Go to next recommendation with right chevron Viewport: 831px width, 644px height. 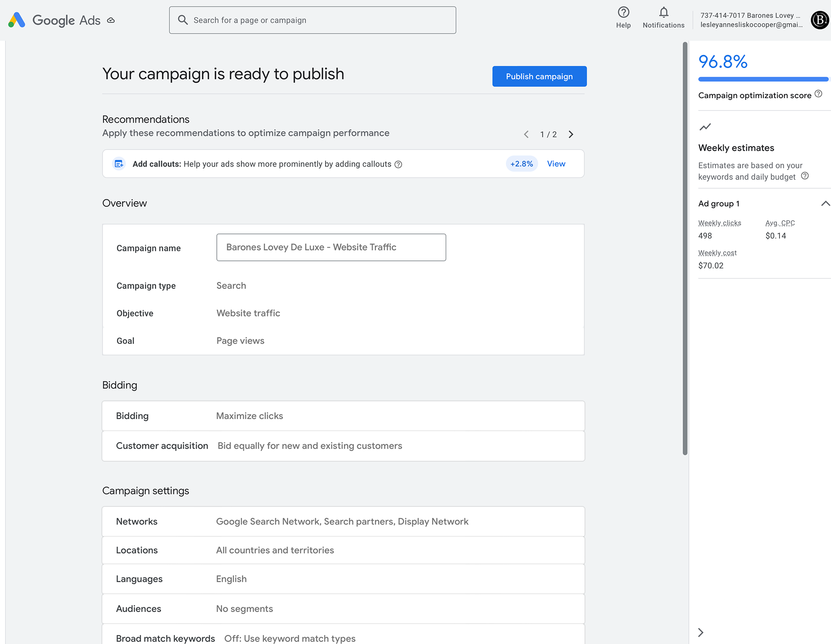pos(570,135)
